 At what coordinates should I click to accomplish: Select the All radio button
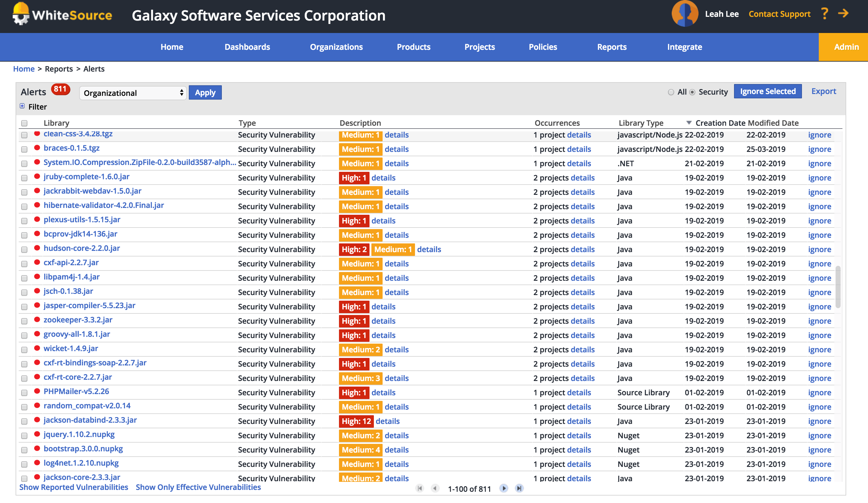671,92
